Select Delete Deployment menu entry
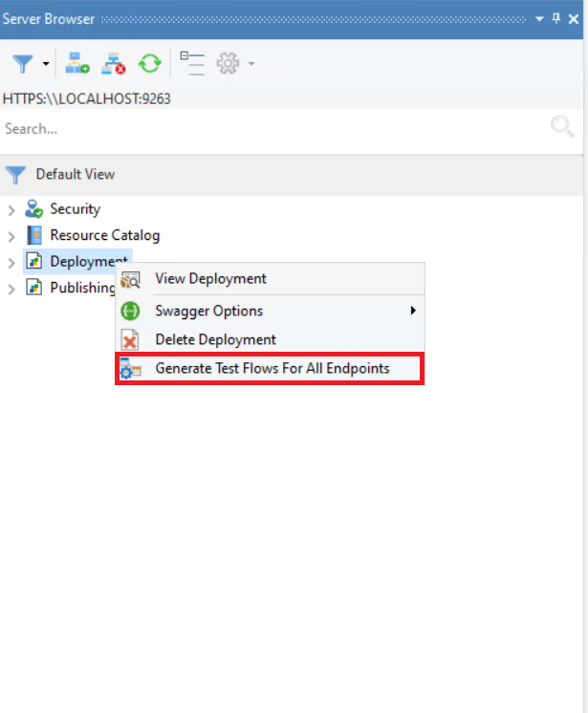This screenshot has width=588, height=713. 215,339
